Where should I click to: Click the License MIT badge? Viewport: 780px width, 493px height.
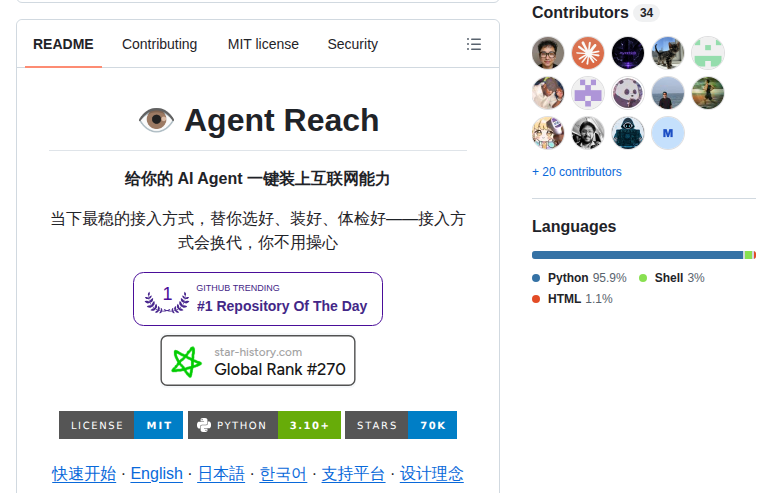click(x=121, y=425)
